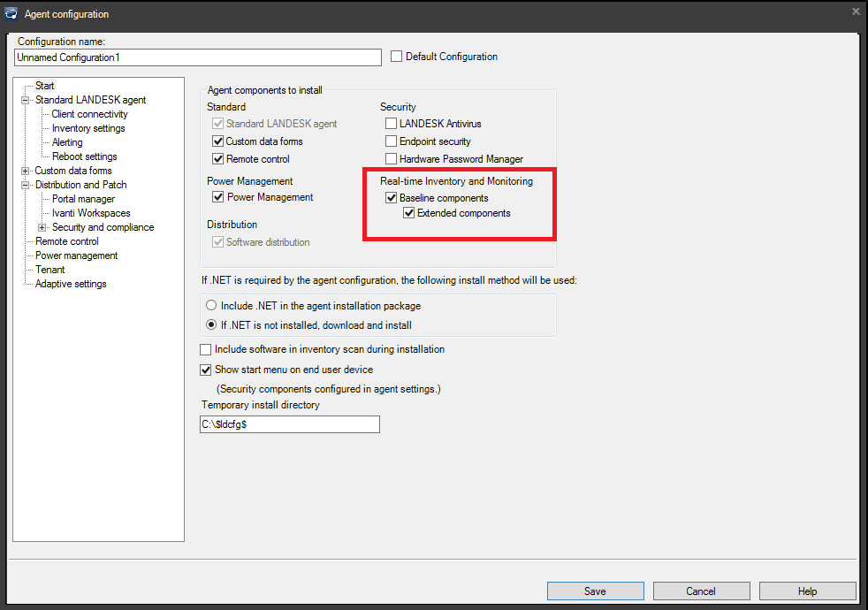The width and height of the screenshot is (868, 610).
Task: Disable Show start menu on end user device
Action: (x=205, y=369)
